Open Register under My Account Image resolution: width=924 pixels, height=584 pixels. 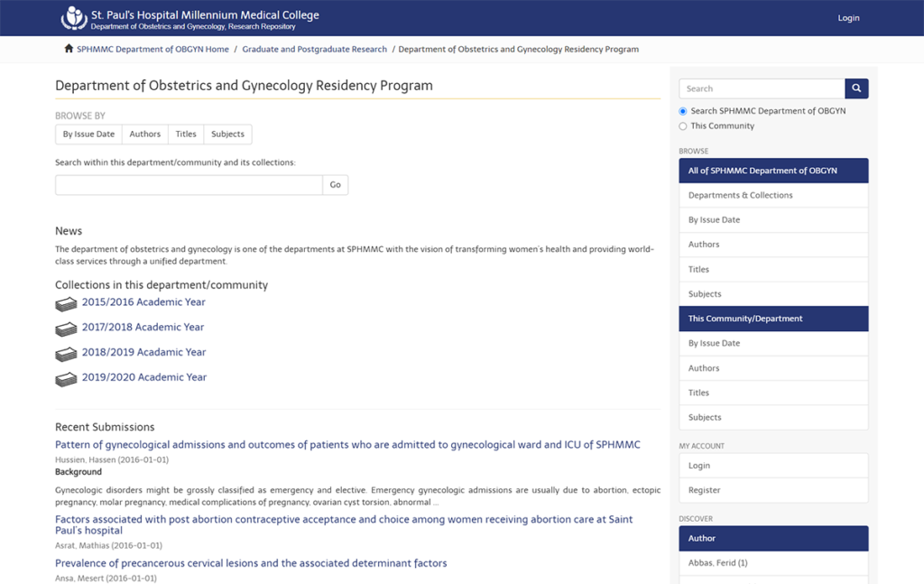point(773,490)
